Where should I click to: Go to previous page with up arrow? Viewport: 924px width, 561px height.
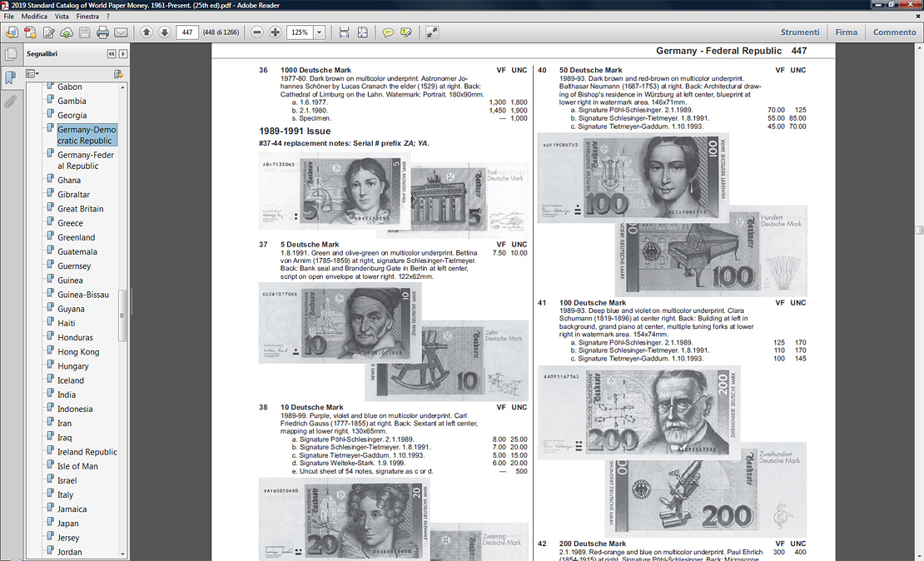pos(147,32)
